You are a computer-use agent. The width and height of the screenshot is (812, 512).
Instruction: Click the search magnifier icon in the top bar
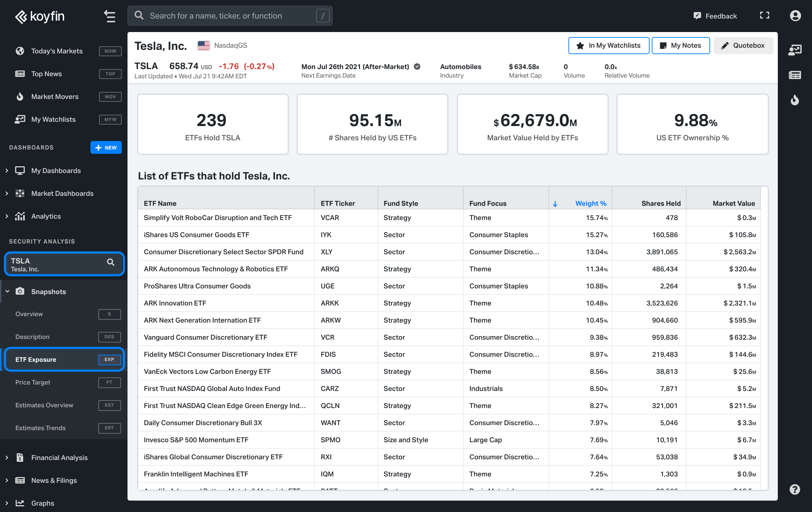pyautogui.click(x=139, y=15)
